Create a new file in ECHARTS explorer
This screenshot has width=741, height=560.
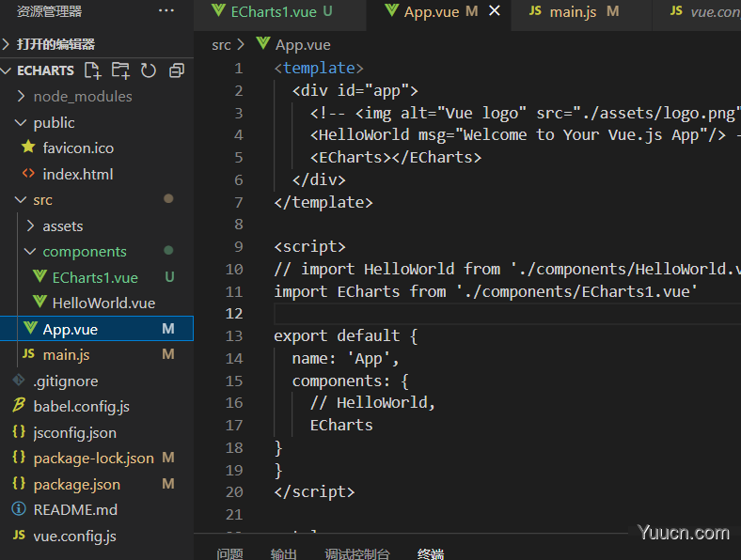pos(92,70)
